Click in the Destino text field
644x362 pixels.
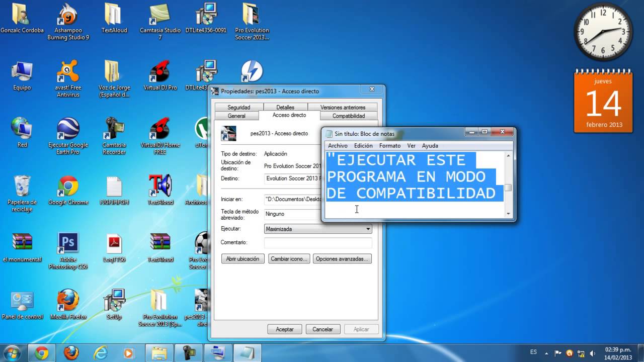(293, 178)
